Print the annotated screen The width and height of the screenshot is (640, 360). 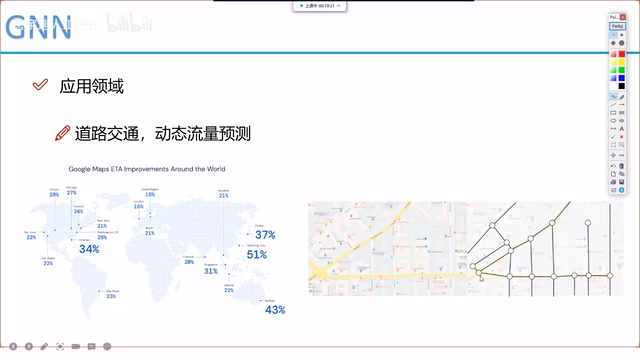[613, 182]
